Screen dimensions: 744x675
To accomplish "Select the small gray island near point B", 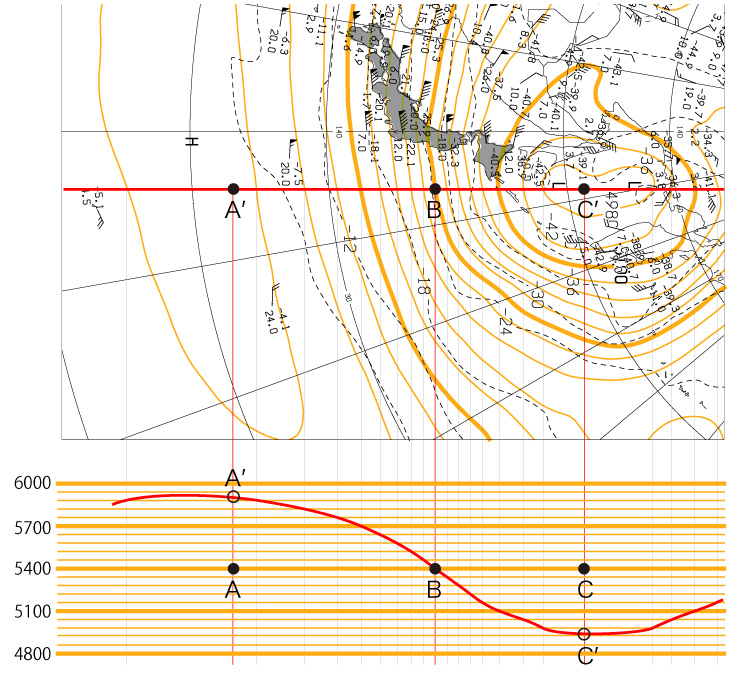I will 492,156.
